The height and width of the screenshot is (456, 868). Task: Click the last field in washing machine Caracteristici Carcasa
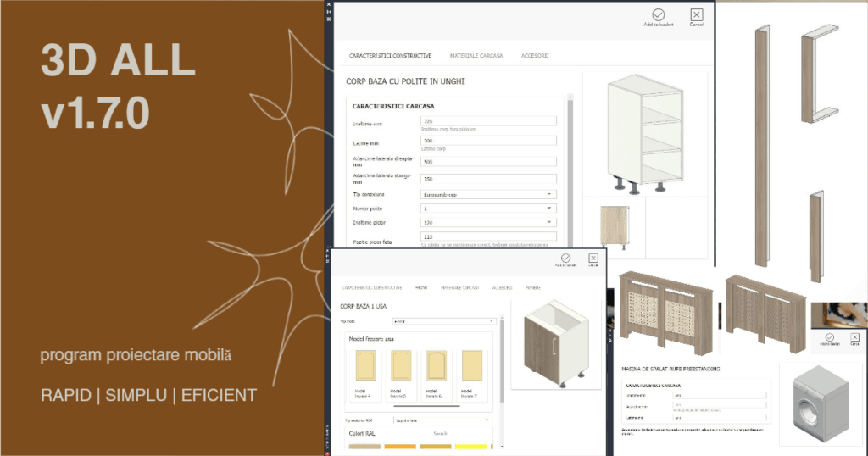tap(720, 418)
